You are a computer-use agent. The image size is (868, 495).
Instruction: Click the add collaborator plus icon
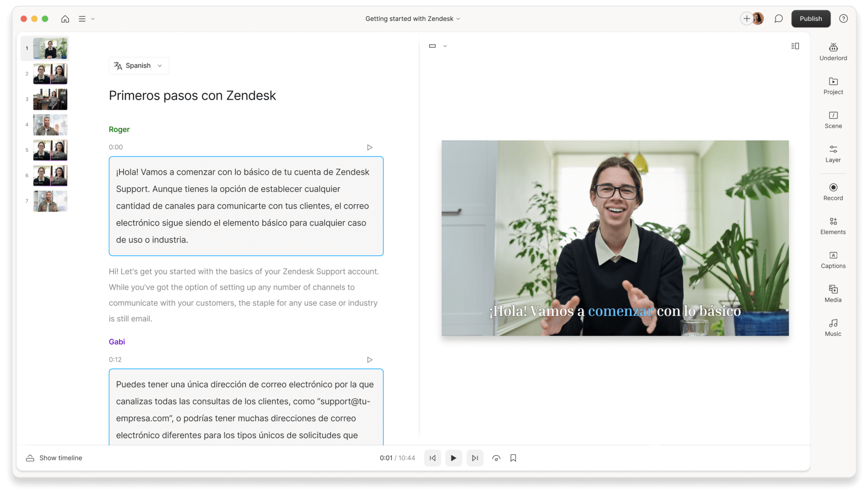(x=746, y=19)
